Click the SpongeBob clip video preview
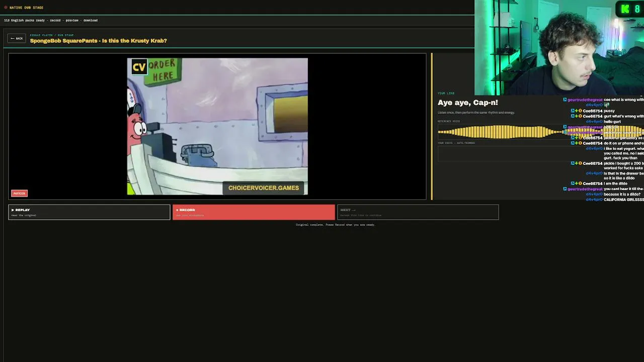This screenshot has height=362, width=644. [x=217, y=126]
